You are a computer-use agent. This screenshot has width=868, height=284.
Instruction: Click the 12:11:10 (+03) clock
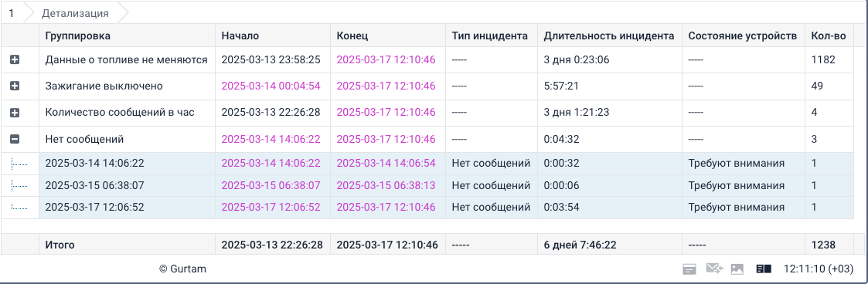pos(819,269)
